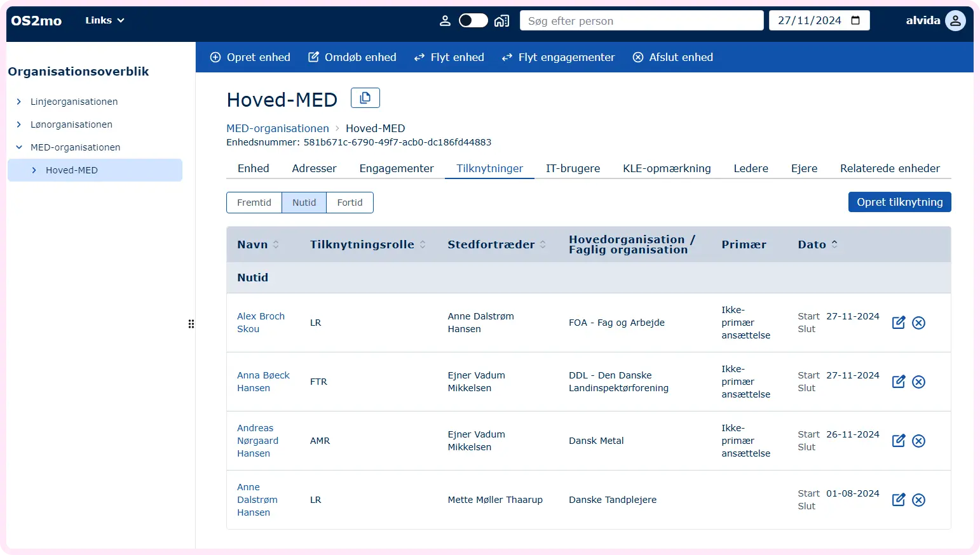Terminate Anna Bøeck Hansen's association
This screenshot has height=555, width=980.
918,382
